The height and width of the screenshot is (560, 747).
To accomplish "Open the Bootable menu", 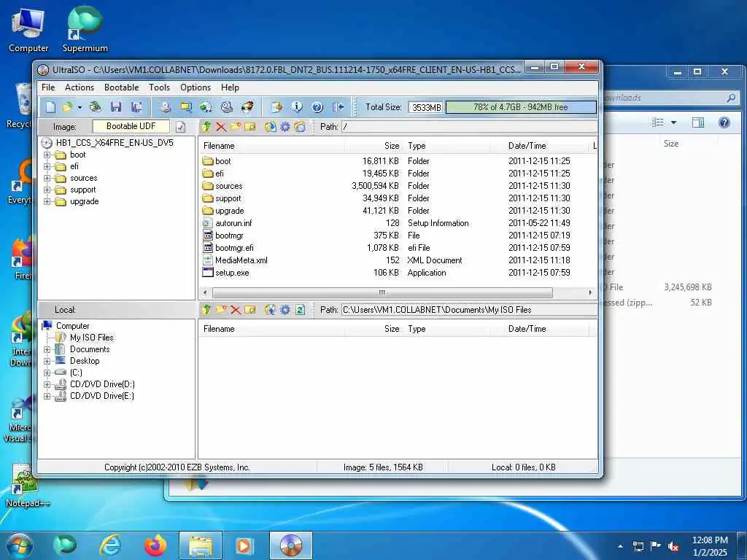I will click(x=122, y=87).
